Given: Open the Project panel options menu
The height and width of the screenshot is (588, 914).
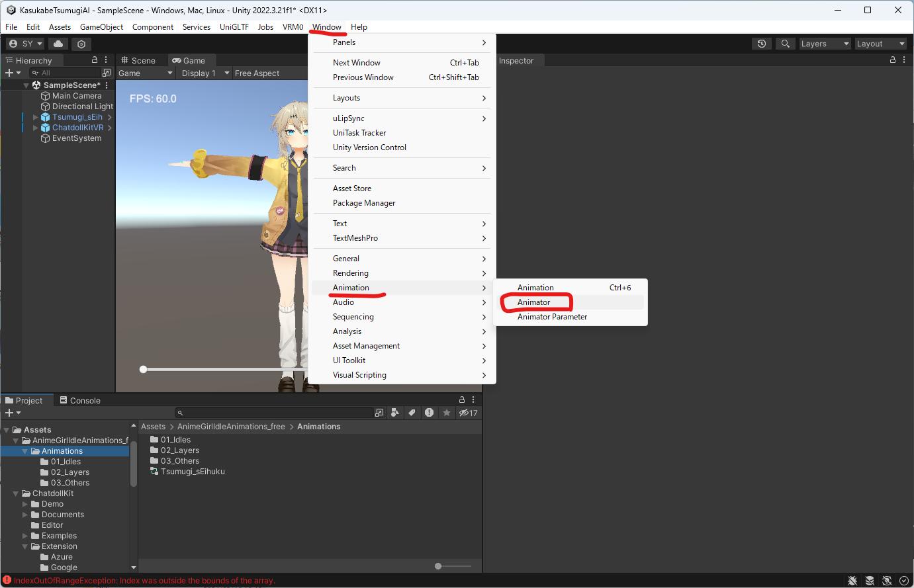Looking at the screenshot, I should coord(473,399).
